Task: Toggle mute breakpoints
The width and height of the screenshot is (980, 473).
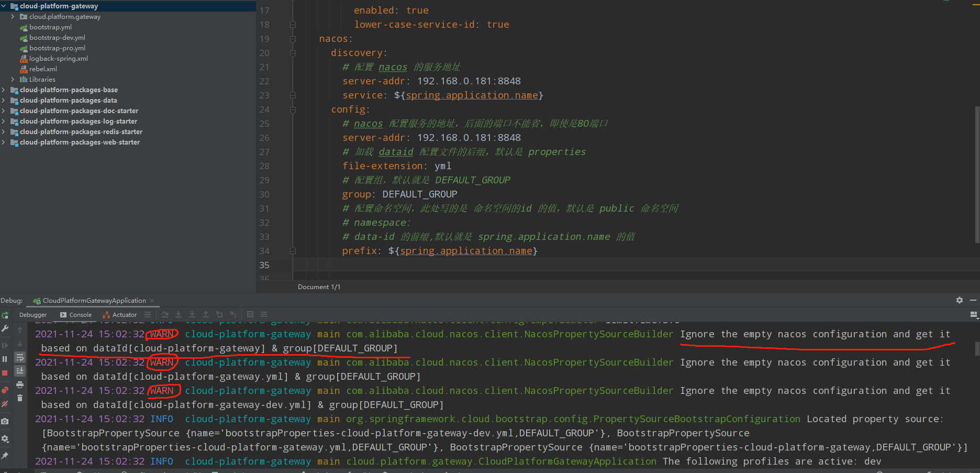Action: 5,404
